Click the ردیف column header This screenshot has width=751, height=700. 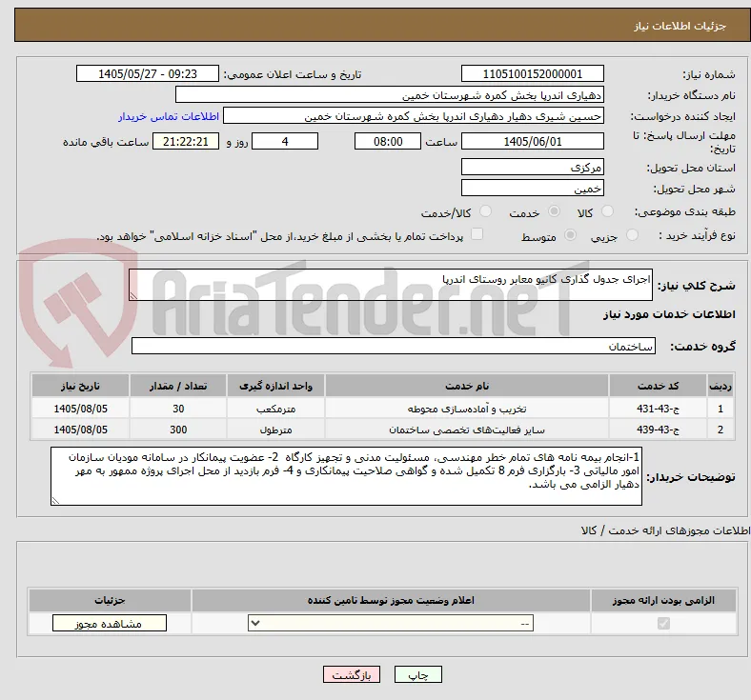(x=721, y=386)
